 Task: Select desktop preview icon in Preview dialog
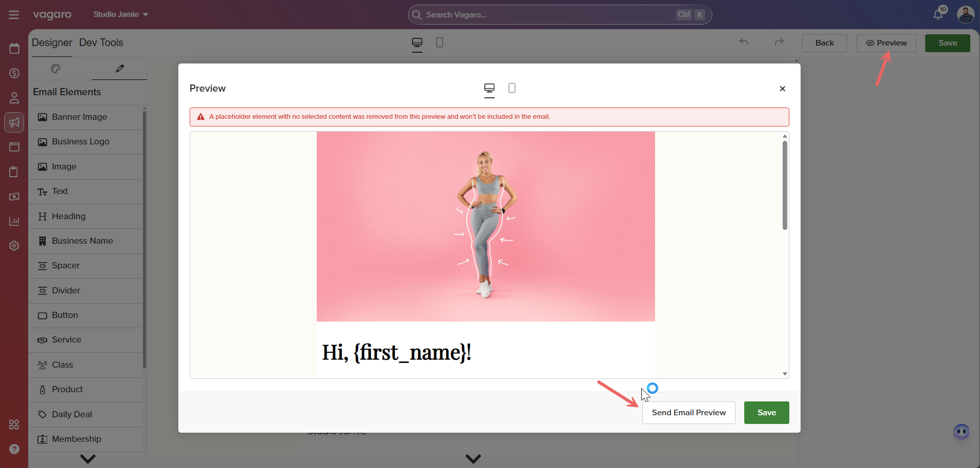pyautogui.click(x=489, y=88)
